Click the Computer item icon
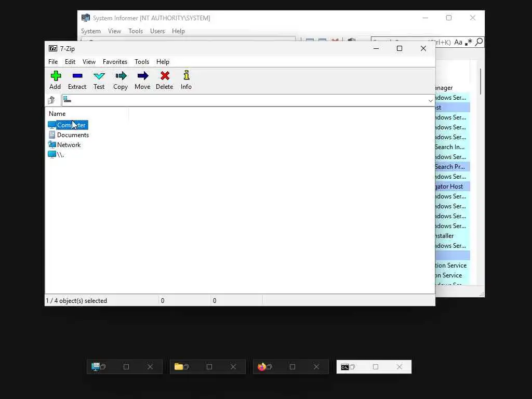532x399 pixels. (52, 125)
